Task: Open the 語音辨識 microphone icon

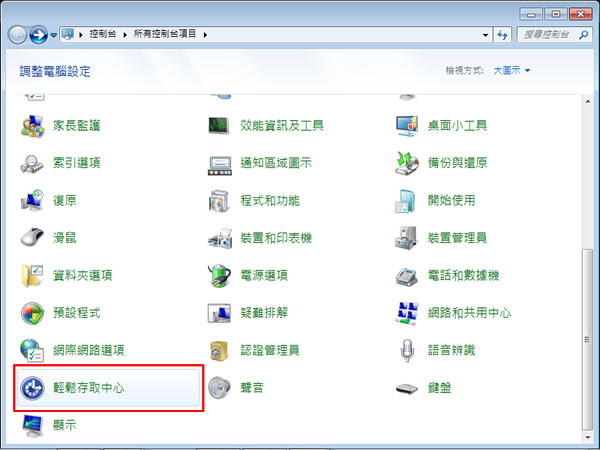Action: 407,351
